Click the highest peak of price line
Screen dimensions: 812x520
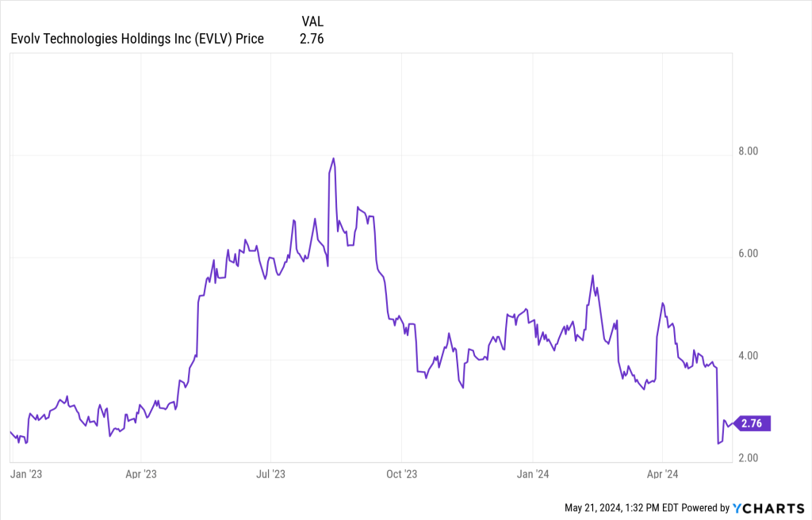click(x=334, y=159)
